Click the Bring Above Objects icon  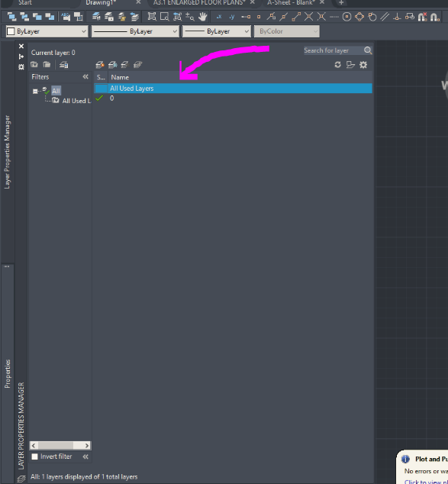tap(37, 17)
